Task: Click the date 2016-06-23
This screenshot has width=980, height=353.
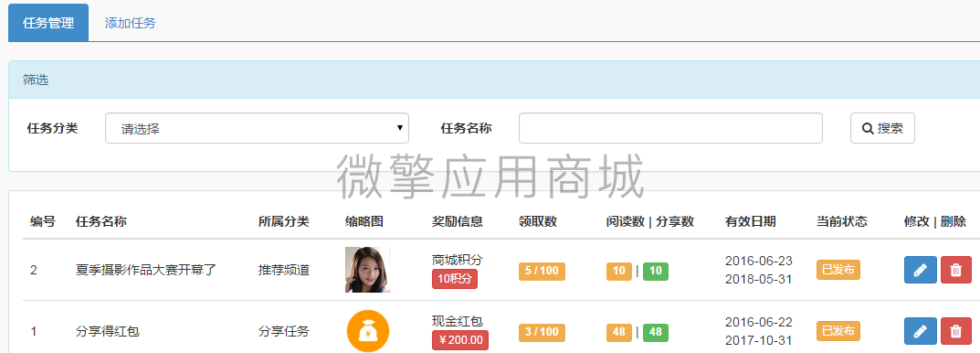Action: point(759,261)
